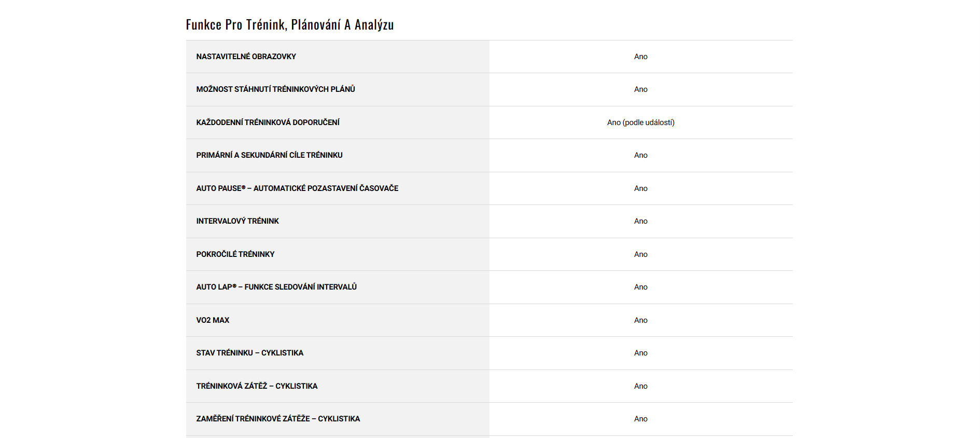Click the value "Ano (podle událostí)"
Viewport: 980px width, 438px height.
point(640,122)
